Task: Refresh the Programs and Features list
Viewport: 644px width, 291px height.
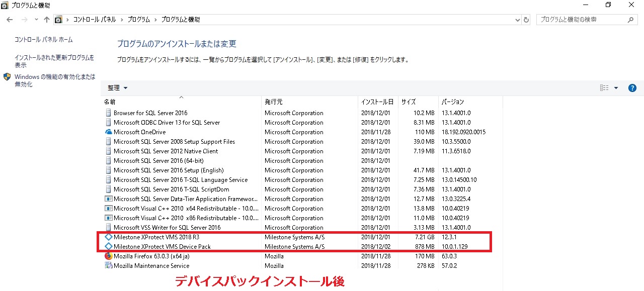Action: pyautogui.click(x=526, y=20)
